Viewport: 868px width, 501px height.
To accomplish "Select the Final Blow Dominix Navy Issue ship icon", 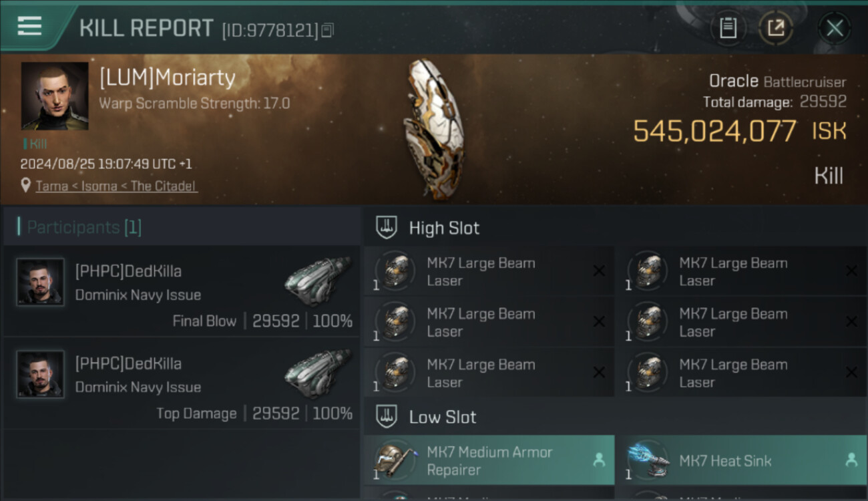I will coord(317,282).
